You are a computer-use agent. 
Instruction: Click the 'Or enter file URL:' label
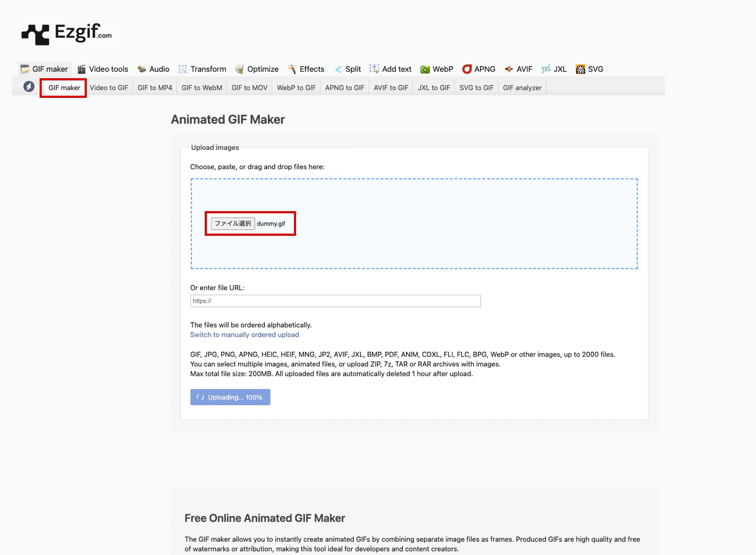click(x=218, y=288)
